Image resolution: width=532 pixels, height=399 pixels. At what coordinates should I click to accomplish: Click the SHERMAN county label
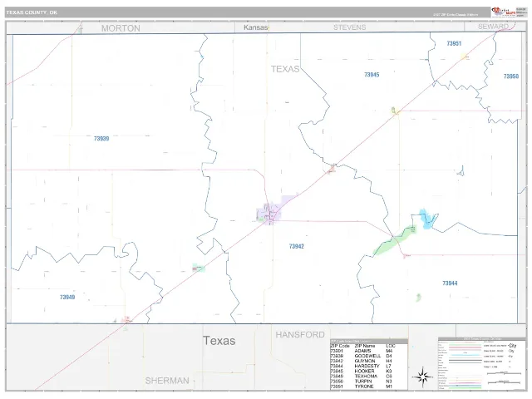tap(167, 381)
